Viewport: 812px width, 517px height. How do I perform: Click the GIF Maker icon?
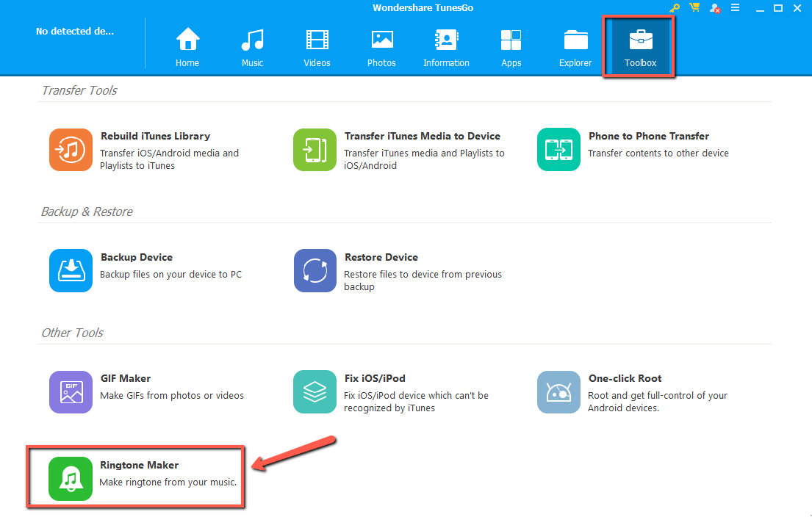71,391
